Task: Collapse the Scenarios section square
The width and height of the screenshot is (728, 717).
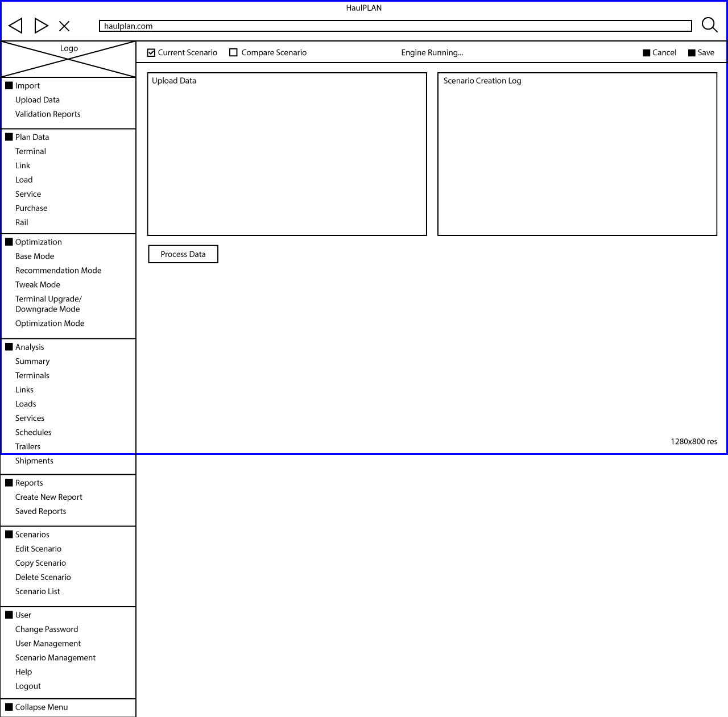Action: tap(9, 534)
